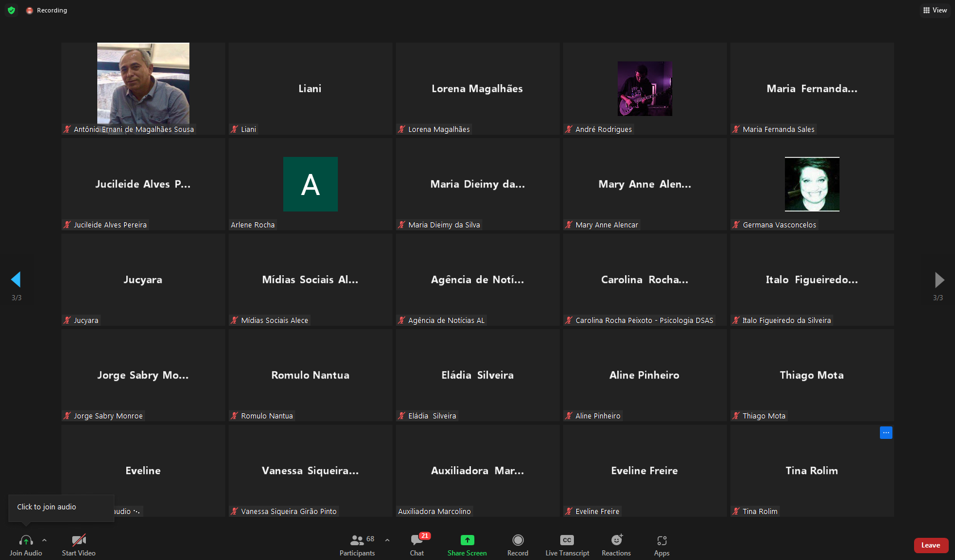
Task: Enable Live Transcript captions
Action: click(x=567, y=544)
